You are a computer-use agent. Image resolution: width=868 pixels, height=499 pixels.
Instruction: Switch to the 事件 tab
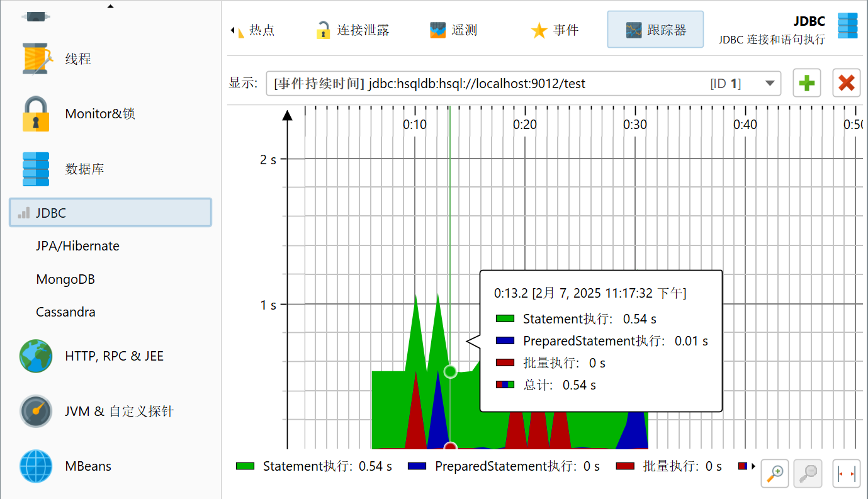(x=555, y=30)
